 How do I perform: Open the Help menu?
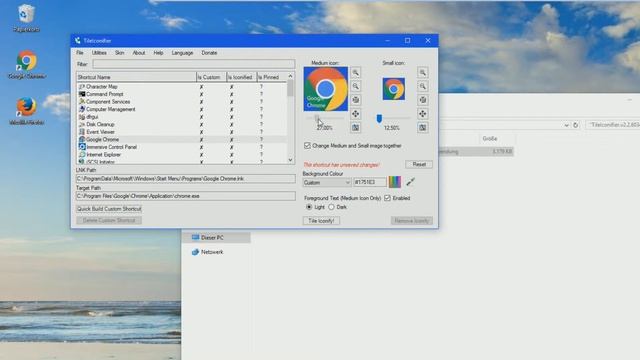click(x=158, y=53)
